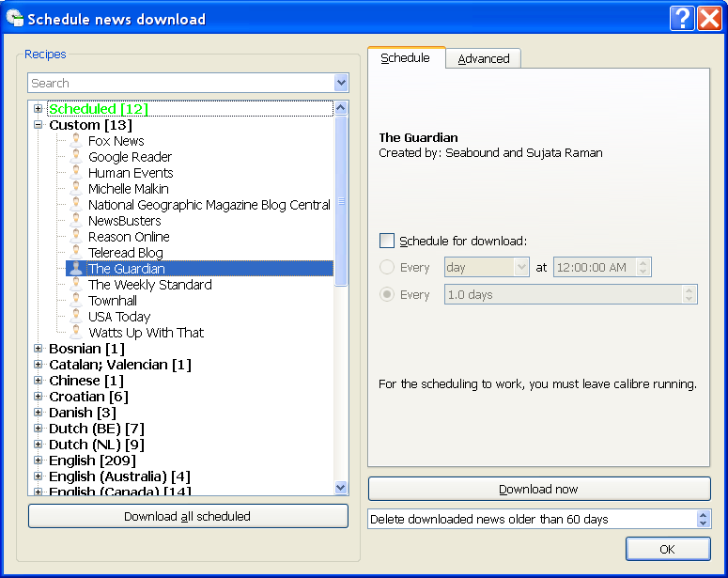This screenshot has width=728, height=578.
Task: Select the Every 1.0 days interval radio
Action: (387, 294)
